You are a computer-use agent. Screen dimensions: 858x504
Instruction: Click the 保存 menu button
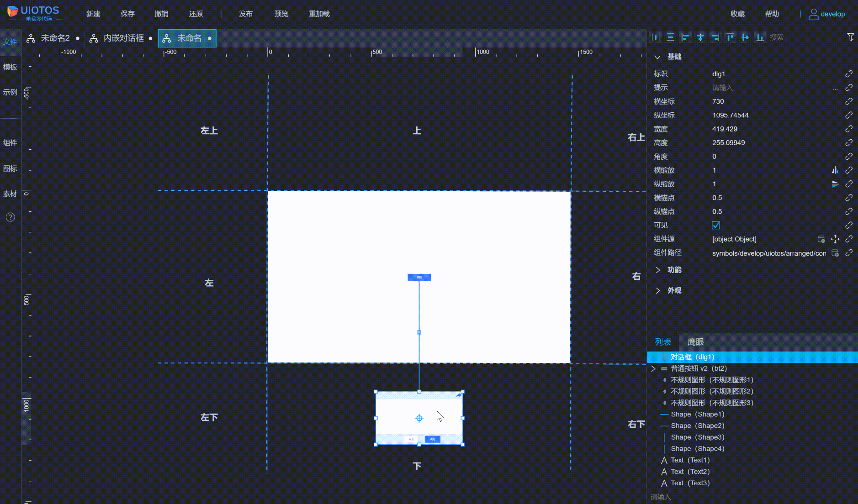(127, 14)
